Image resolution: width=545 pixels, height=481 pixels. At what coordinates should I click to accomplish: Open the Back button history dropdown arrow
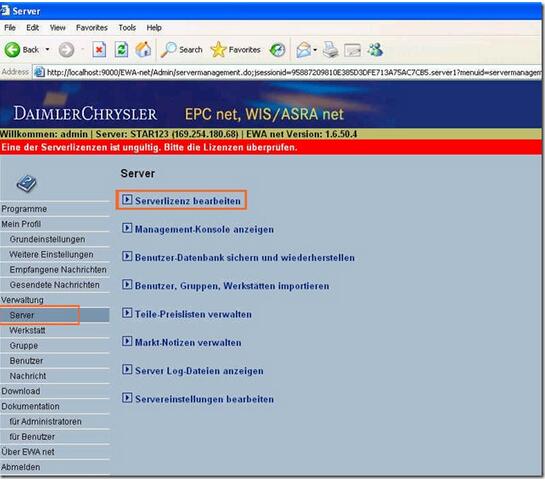47,50
